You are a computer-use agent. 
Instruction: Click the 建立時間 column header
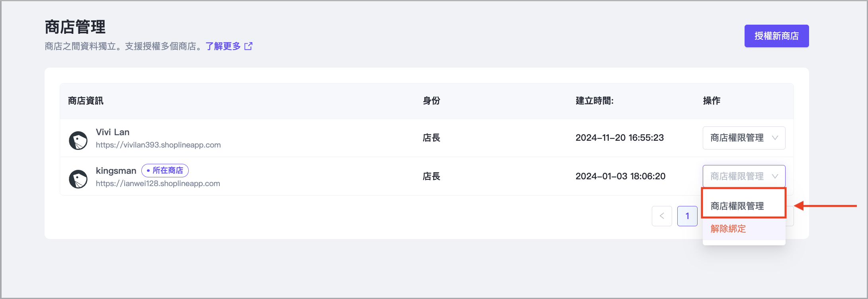(594, 101)
